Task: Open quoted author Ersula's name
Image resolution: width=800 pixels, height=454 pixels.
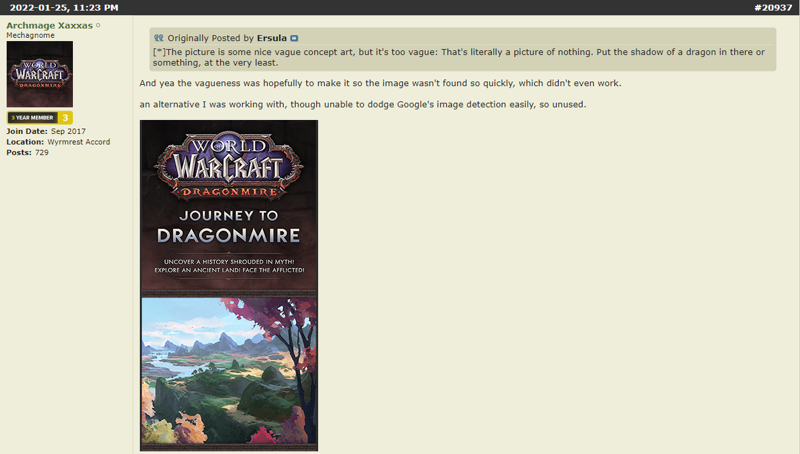Action: click(x=271, y=38)
